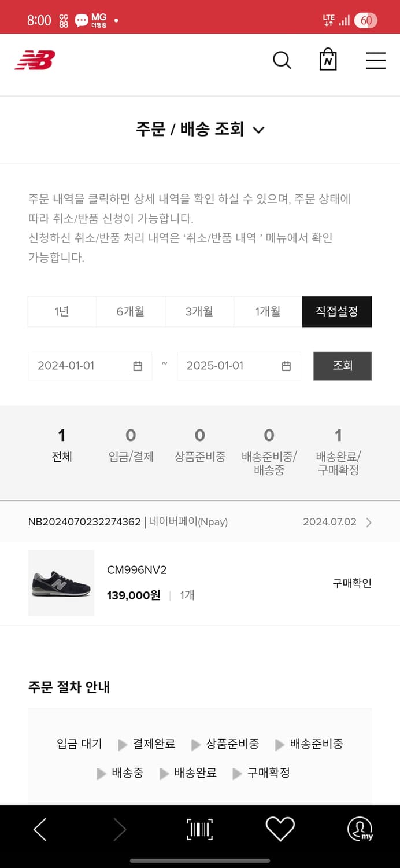
Task: Select the 직접설정 period option
Action: pos(337,311)
